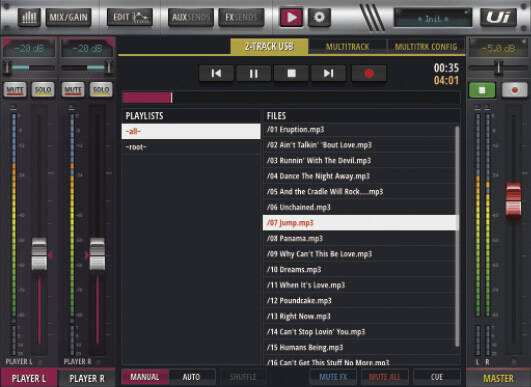This screenshot has height=387, width=531.
Task: Select the MASTER channel label
Action: [x=498, y=378]
